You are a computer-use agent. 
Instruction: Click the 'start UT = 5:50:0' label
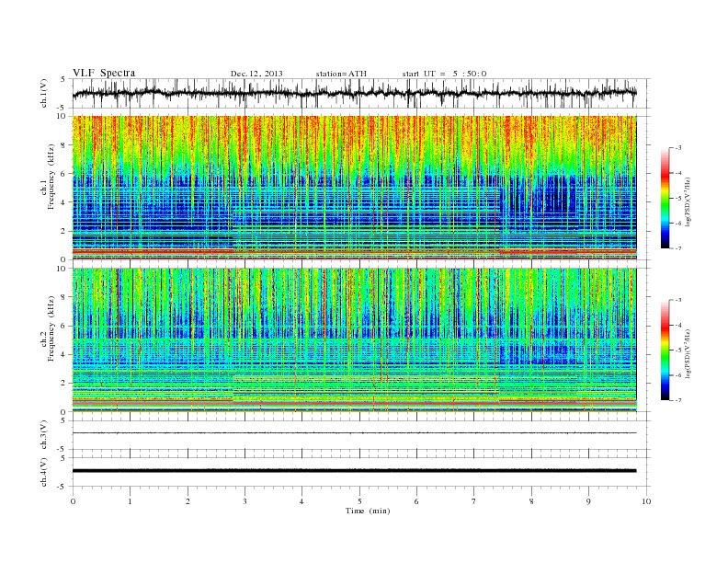pos(444,74)
